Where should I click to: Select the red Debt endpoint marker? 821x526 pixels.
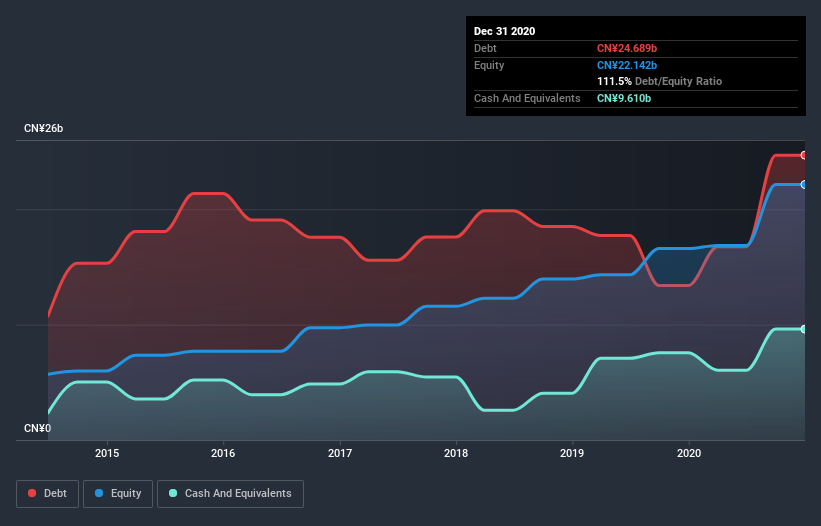(x=803, y=155)
